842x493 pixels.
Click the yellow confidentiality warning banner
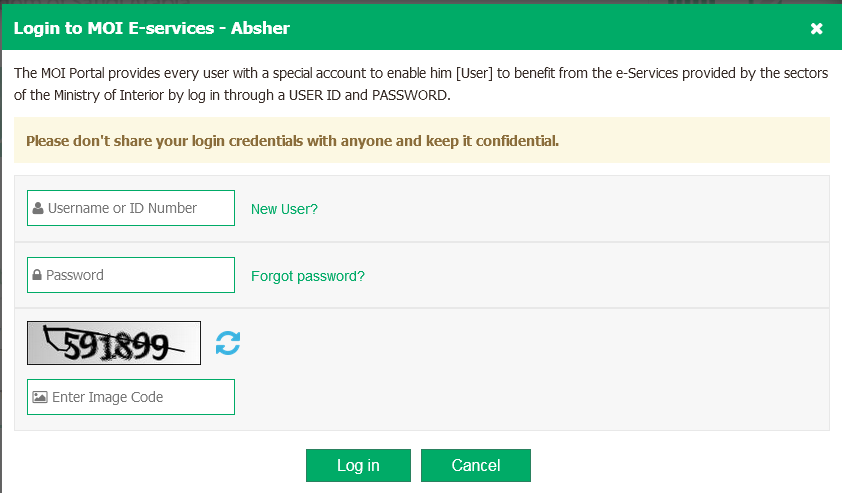[421, 141]
